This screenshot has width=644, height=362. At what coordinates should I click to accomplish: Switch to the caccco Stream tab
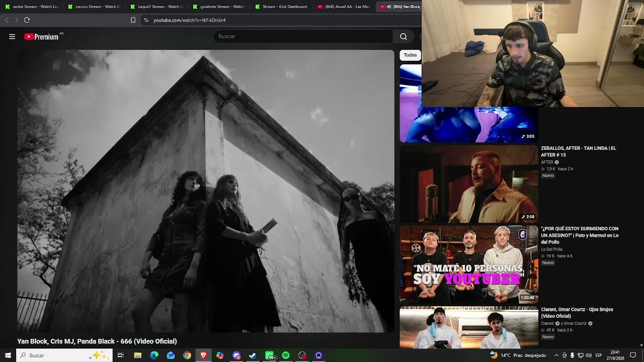94,7
